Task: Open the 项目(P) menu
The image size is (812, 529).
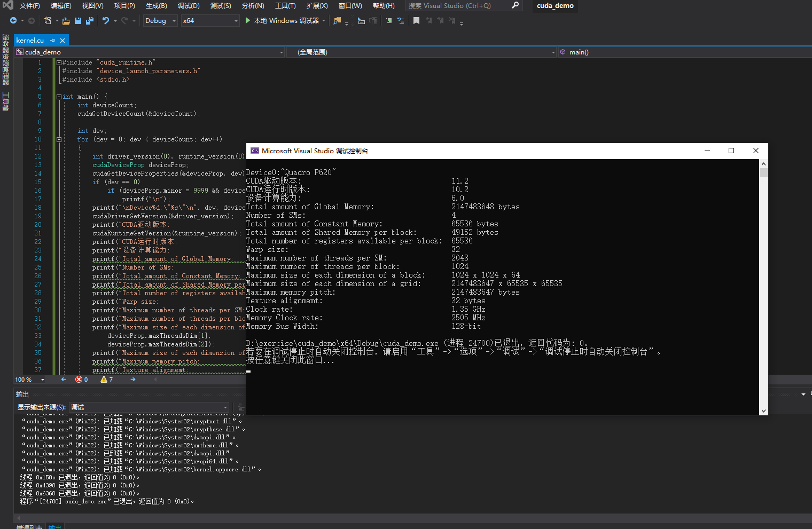Action: click(124, 5)
